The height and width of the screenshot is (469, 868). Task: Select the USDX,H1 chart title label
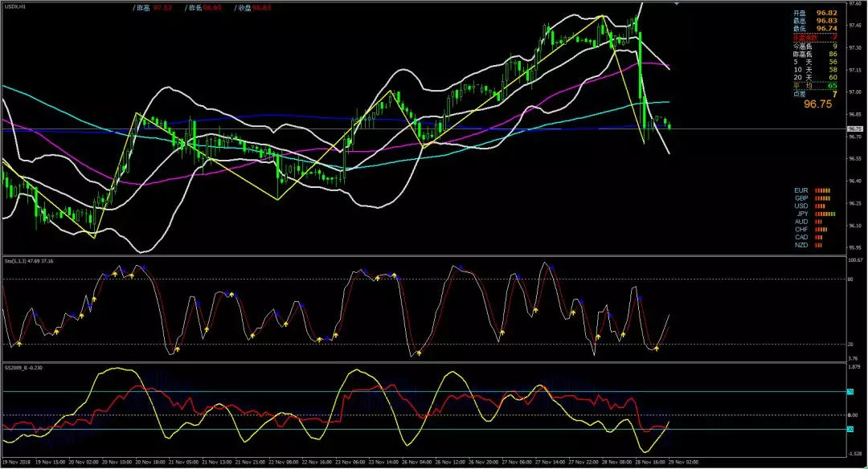pos(14,6)
